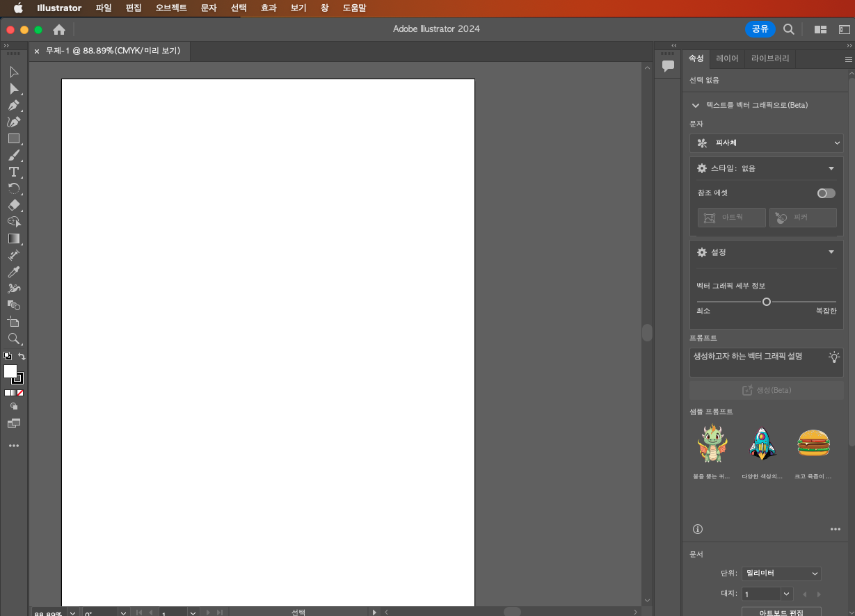
Task: Open the 오브젝트 menu
Action: coord(171,8)
